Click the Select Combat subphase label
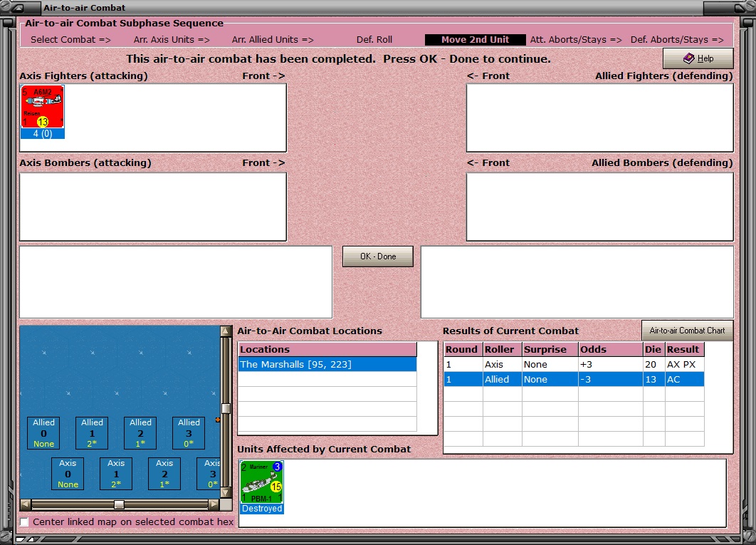 pyautogui.click(x=71, y=40)
